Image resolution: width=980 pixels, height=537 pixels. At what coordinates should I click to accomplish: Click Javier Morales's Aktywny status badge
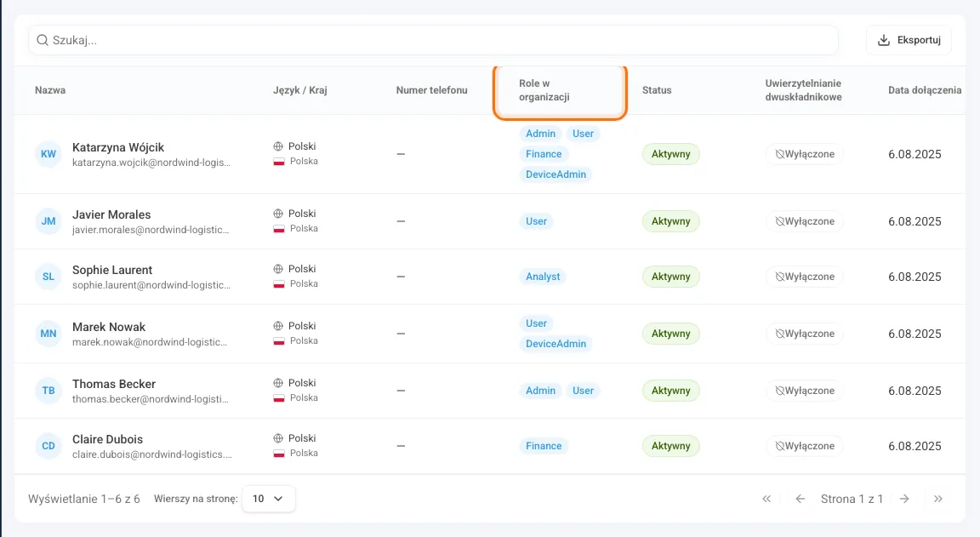tap(670, 221)
